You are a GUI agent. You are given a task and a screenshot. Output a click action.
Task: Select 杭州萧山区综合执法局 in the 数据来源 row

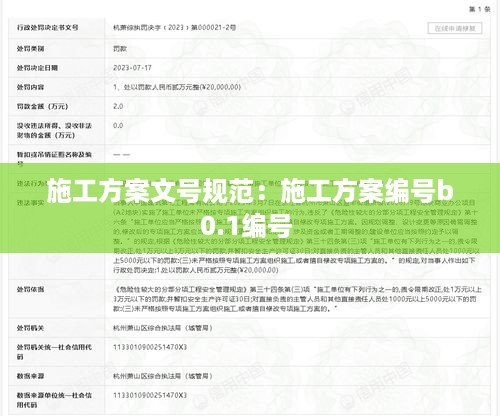pos(163,376)
